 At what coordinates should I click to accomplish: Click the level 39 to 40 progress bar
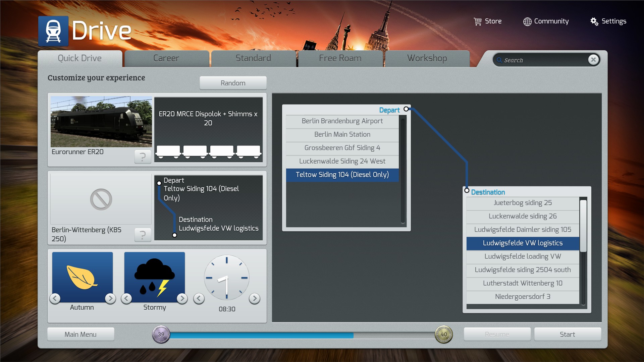[302, 335]
